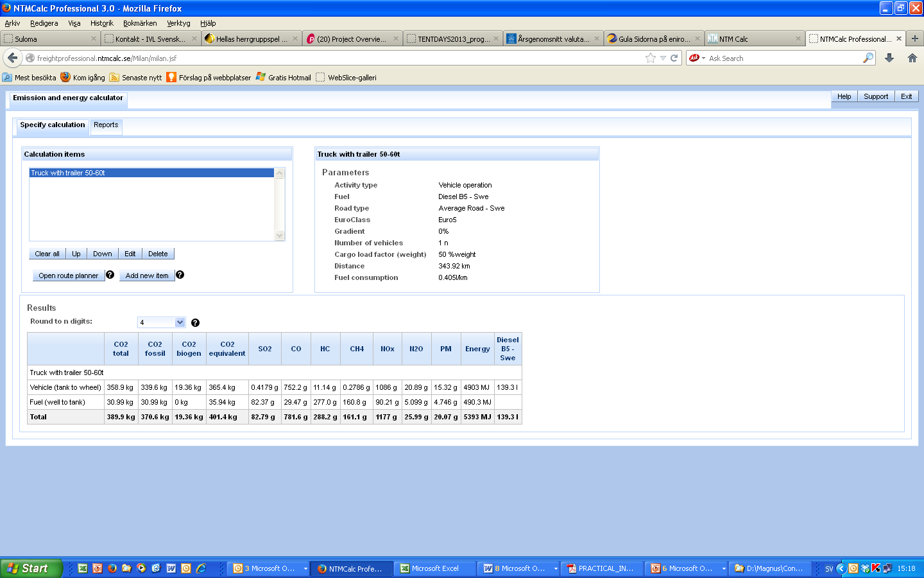Image resolution: width=924 pixels, height=578 pixels.
Task: Launch PowerPoint from the quick launch bar
Action: 98,568
